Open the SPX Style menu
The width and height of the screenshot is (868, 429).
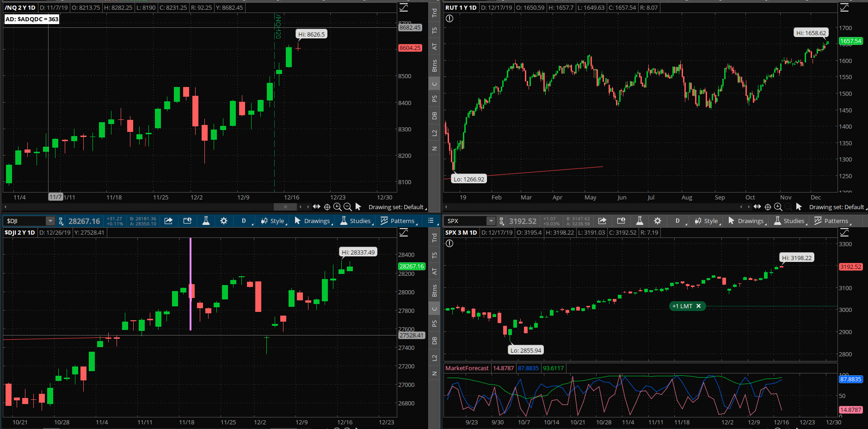707,221
